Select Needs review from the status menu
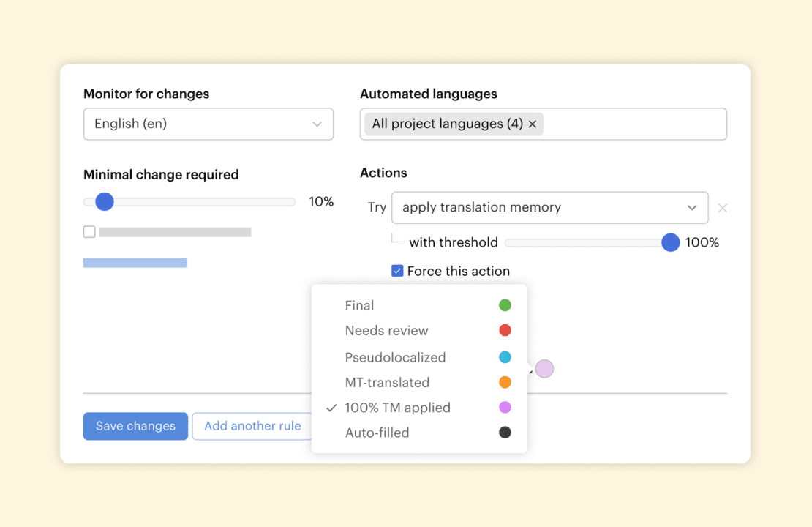 click(386, 331)
